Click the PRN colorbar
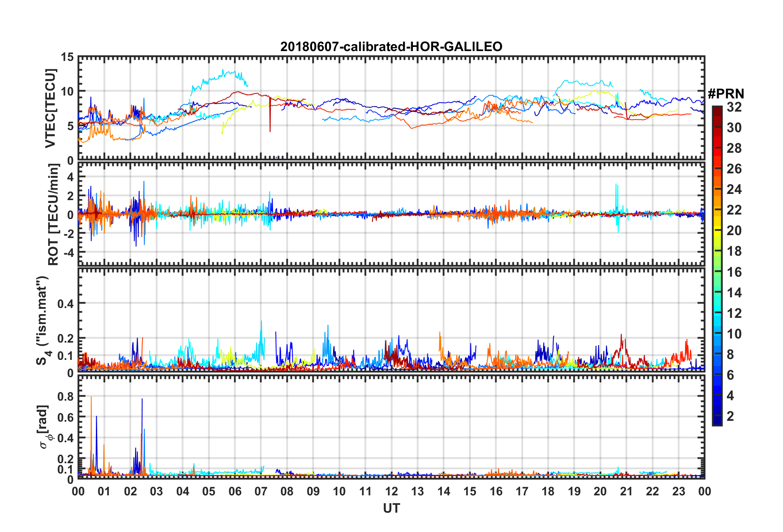783x532 pixels. click(x=717, y=266)
